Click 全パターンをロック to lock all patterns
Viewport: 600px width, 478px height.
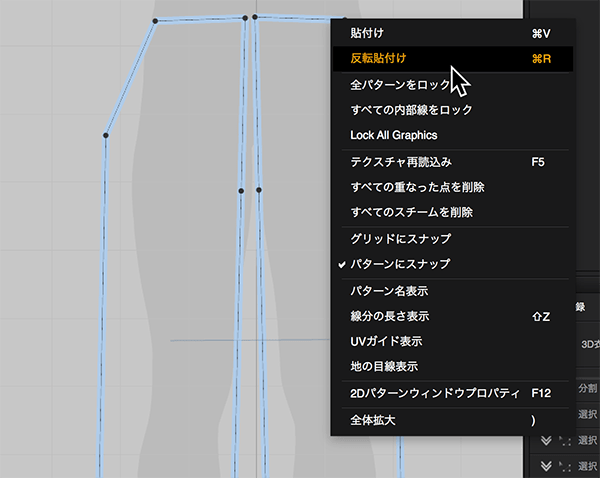400,85
